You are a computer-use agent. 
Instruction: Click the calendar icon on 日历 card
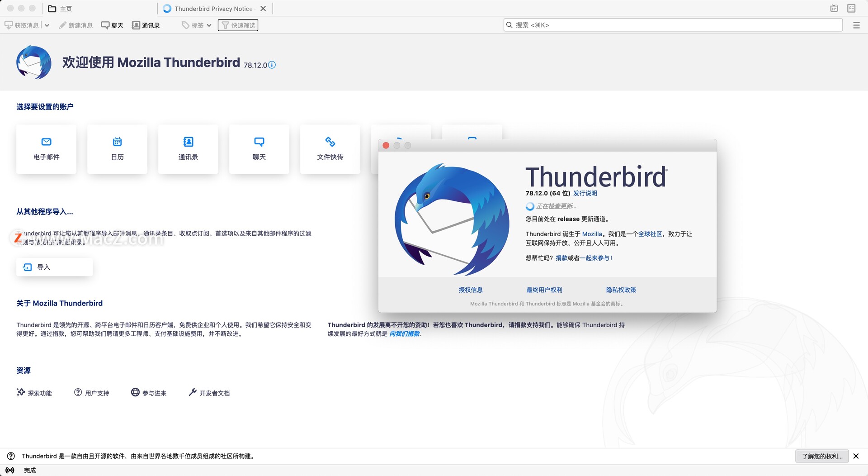(x=117, y=142)
